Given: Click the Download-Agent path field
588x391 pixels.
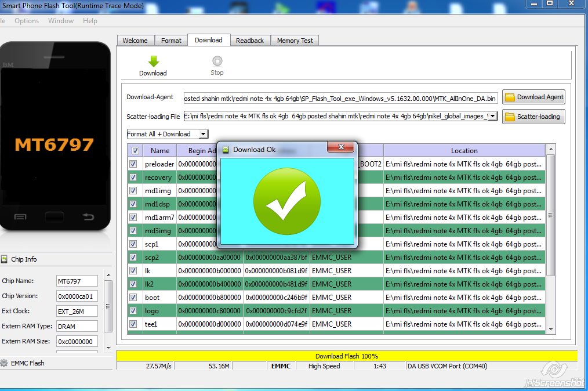Looking at the screenshot, I should (340, 98).
